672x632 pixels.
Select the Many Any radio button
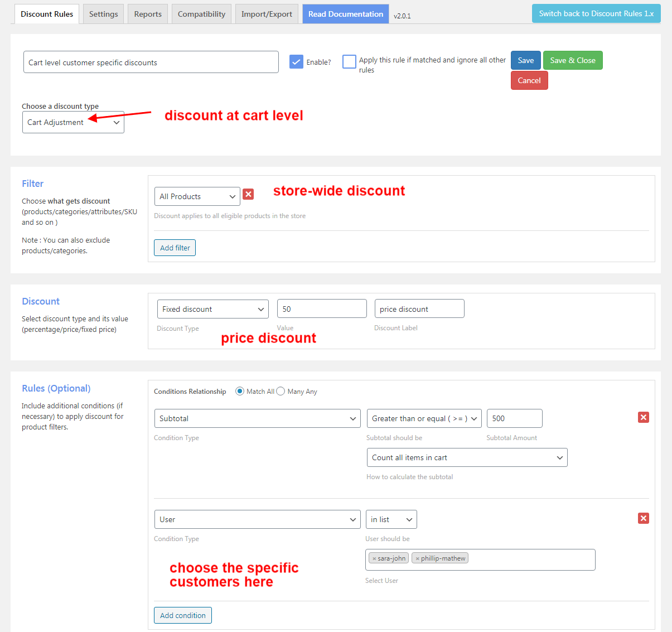point(281,391)
